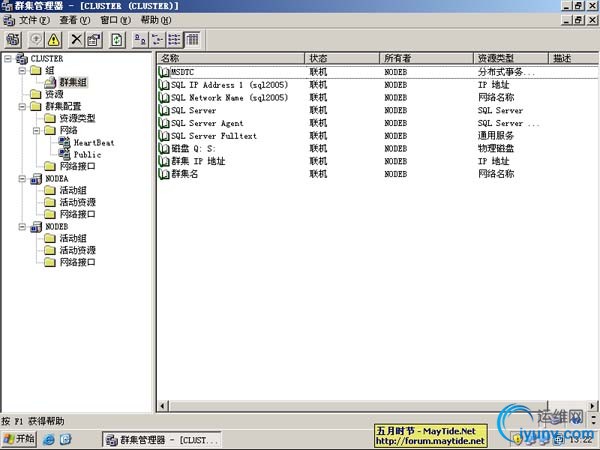Select 网络接口 under 群集配置
Image resolution: width=600 pixels, height=450 pixels.
pos(77,166)
